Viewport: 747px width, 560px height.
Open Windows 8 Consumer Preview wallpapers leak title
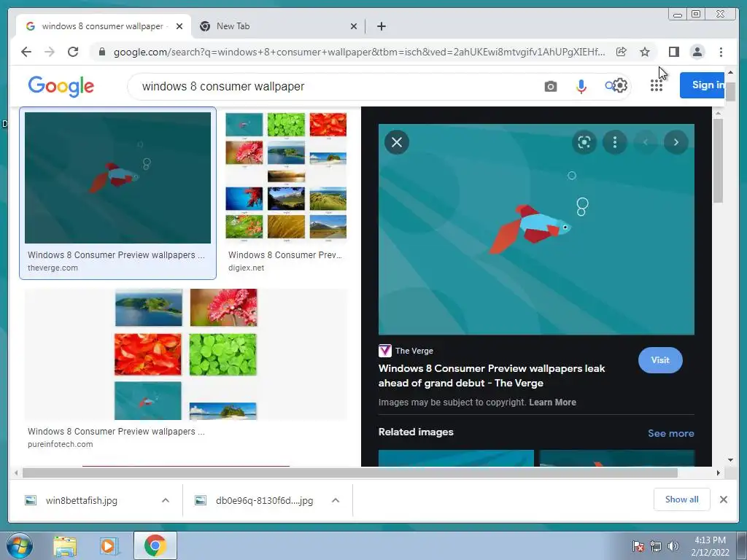[492, 376]
